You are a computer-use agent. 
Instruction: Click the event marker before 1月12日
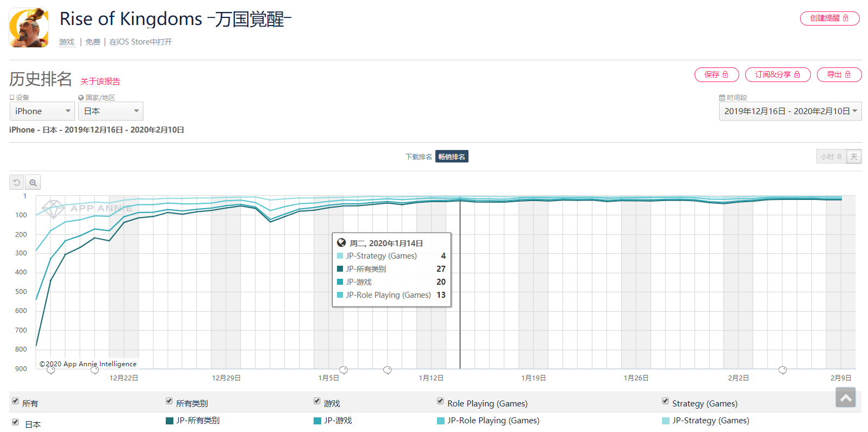click(388, 371)
